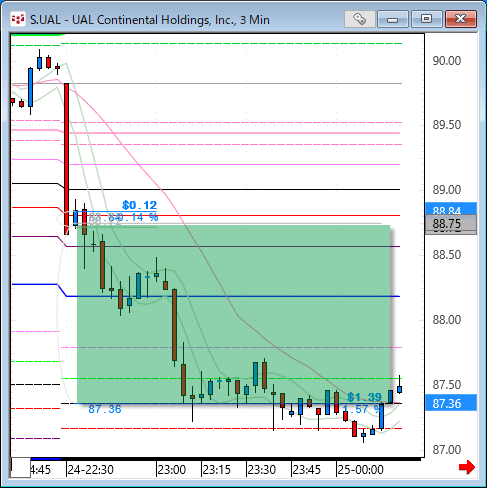Screen dimensions: 487x488
Task: Click the large red candle at 22:30
Action: (x=67, y=159)
